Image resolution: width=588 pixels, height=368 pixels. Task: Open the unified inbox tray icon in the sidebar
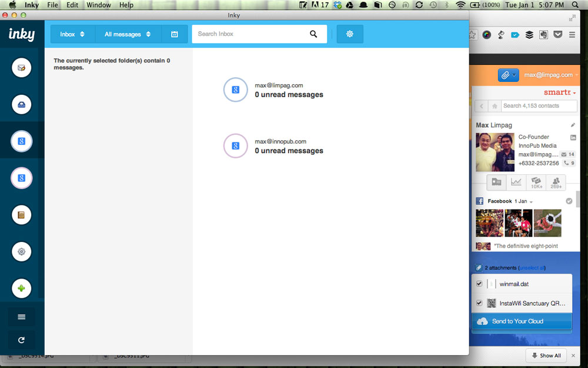pos(21,104)
